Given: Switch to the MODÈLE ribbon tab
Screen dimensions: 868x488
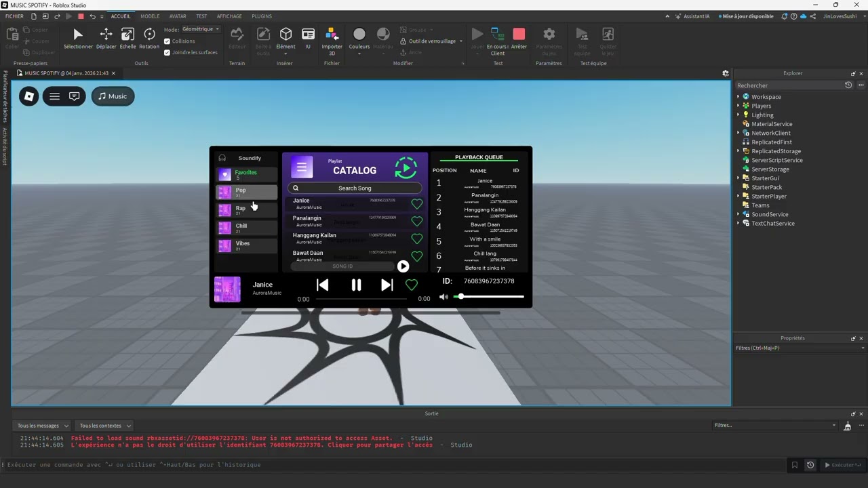Looking at the screenshot, I should tap(151, 16).
